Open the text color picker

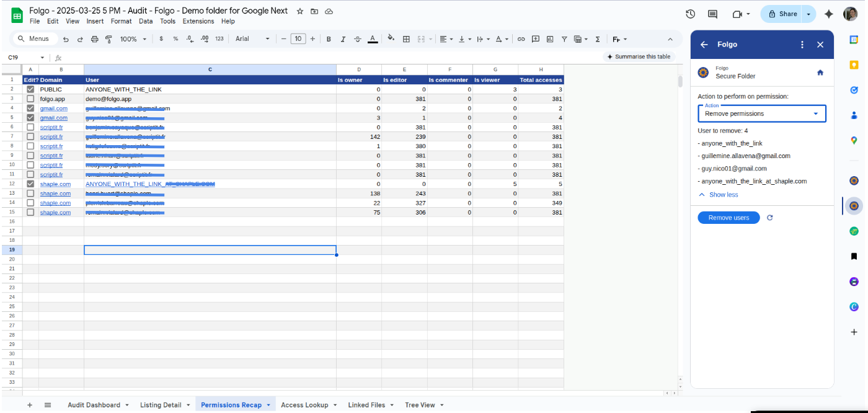(373, 39)
